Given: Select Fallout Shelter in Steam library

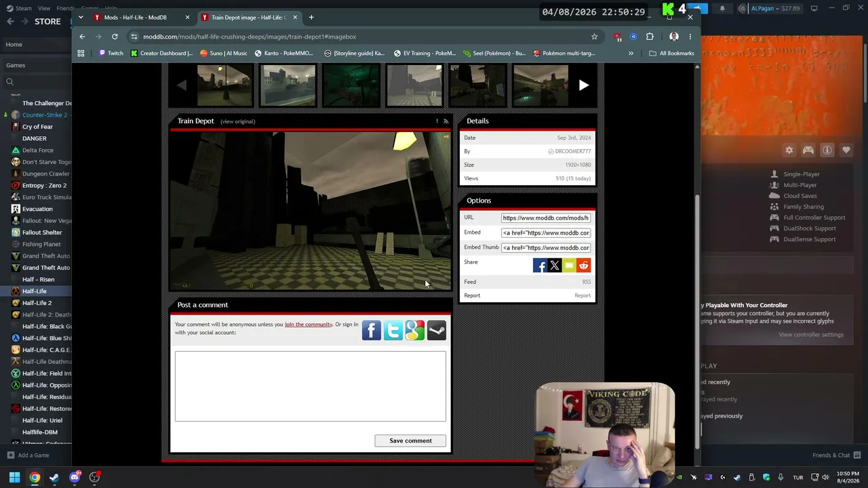Looking at the screenshot, I should (x=42, y=232).
